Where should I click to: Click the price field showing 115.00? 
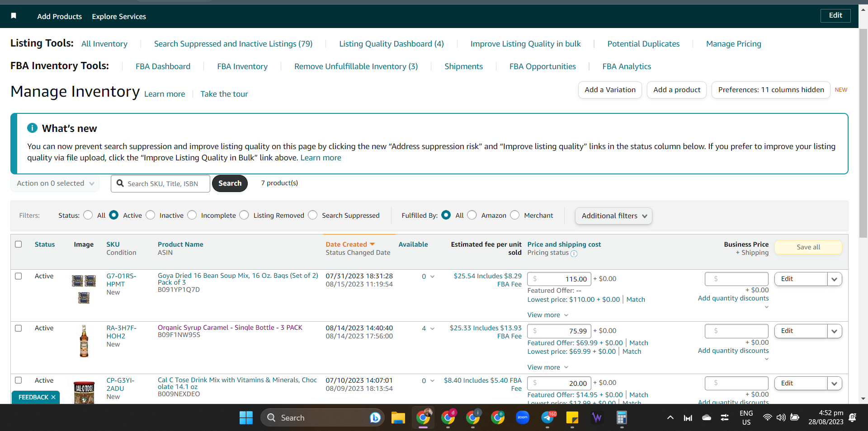coord(559,279)
